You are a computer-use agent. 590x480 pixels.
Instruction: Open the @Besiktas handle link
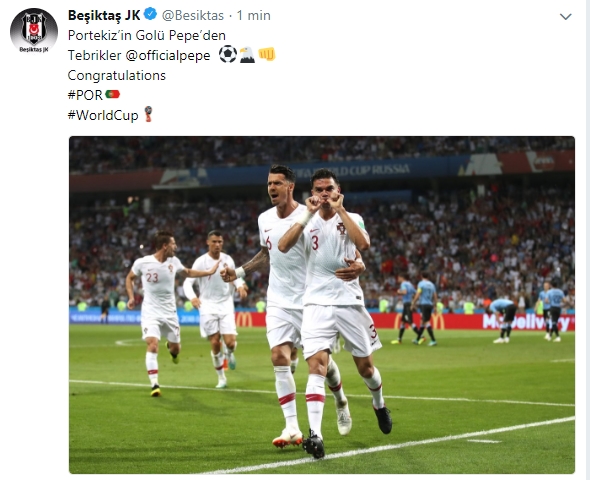point(193,15)
